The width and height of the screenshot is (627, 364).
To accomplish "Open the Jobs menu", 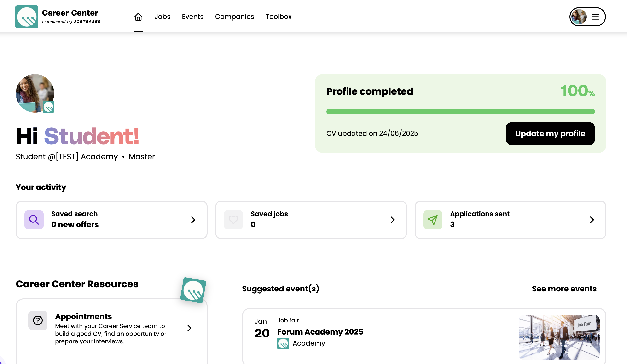I will (x=162, y=17).
